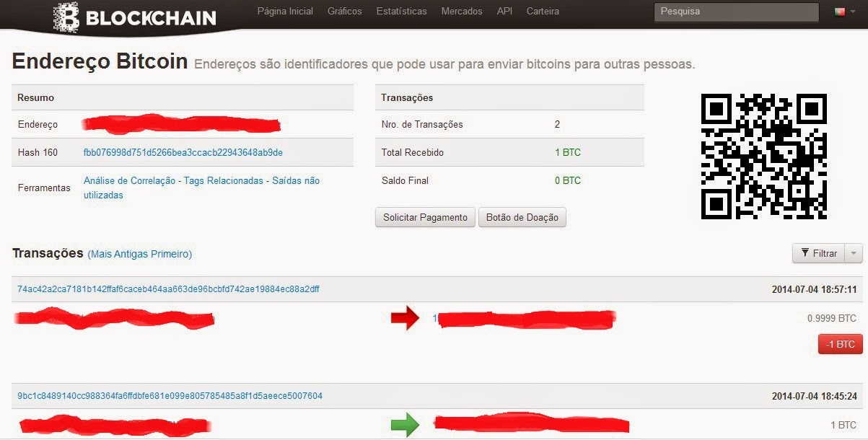Viewport: 868px width, 440px height.
Task: Click the red -1 BTC button
Action: pos(841,344)
